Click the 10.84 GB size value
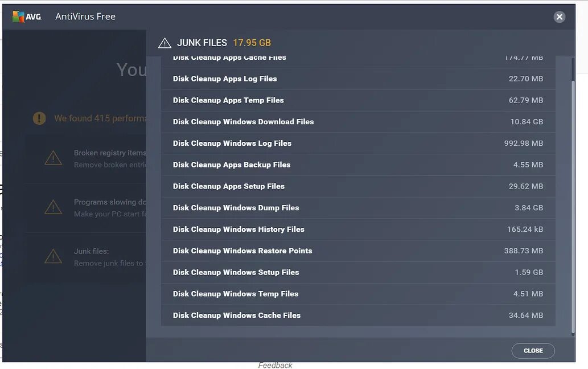Image resolution: width=588 pixels, height=369 pixels. point(527,121)
